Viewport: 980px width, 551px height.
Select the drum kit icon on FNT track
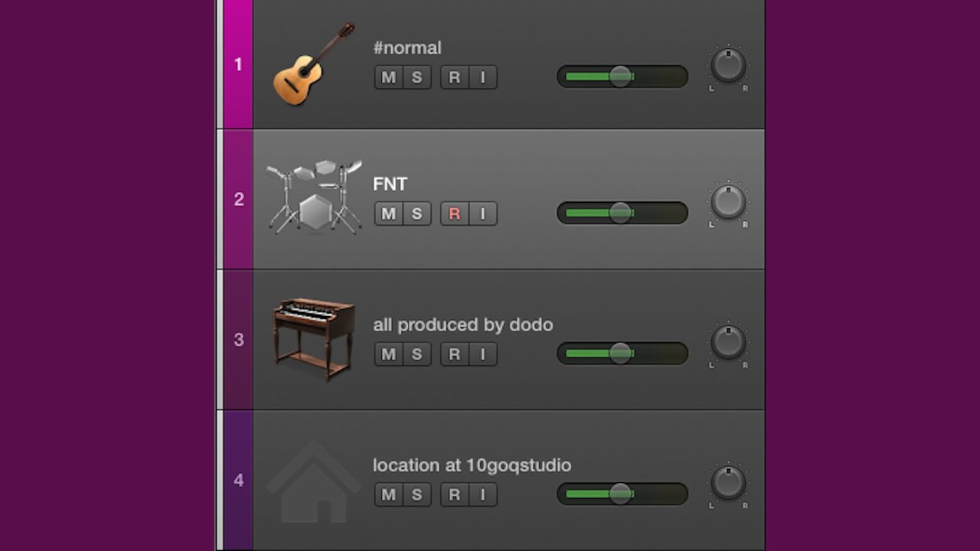(314, 197)
